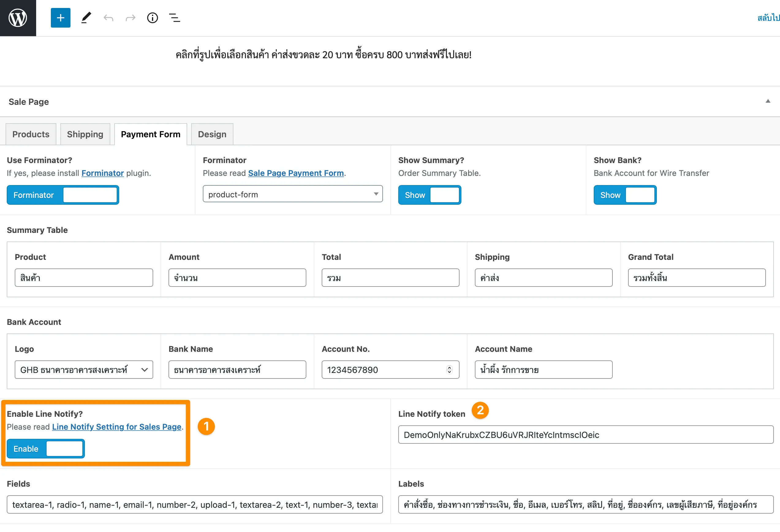The height and width of the screenshot is (532, 780).
Task: Click the undo arrow icon
Action: click(x=108, y=18)
